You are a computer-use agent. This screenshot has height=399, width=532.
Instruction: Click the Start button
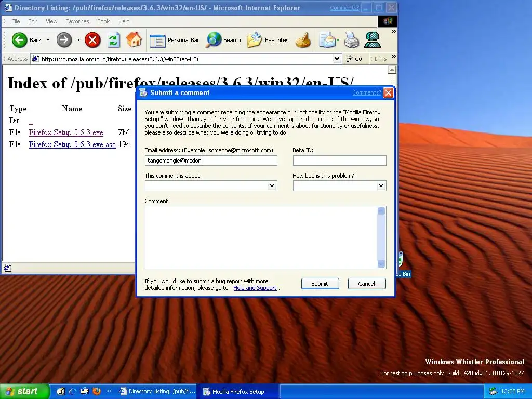click(x=24, y=392)
